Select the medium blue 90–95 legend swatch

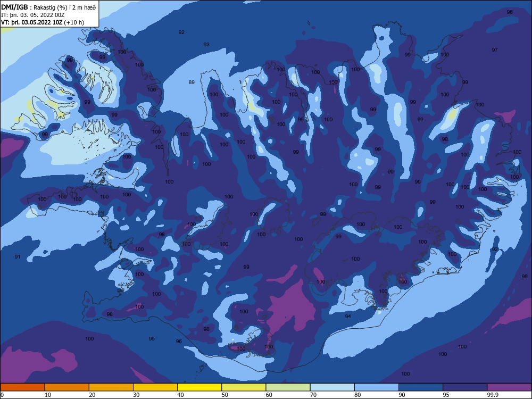pyautogui.click(x=421, y=387)
